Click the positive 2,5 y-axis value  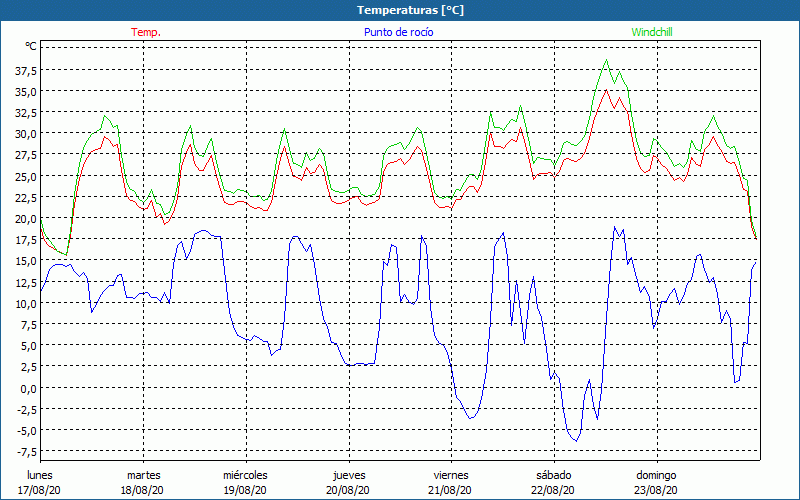[28, 367]
